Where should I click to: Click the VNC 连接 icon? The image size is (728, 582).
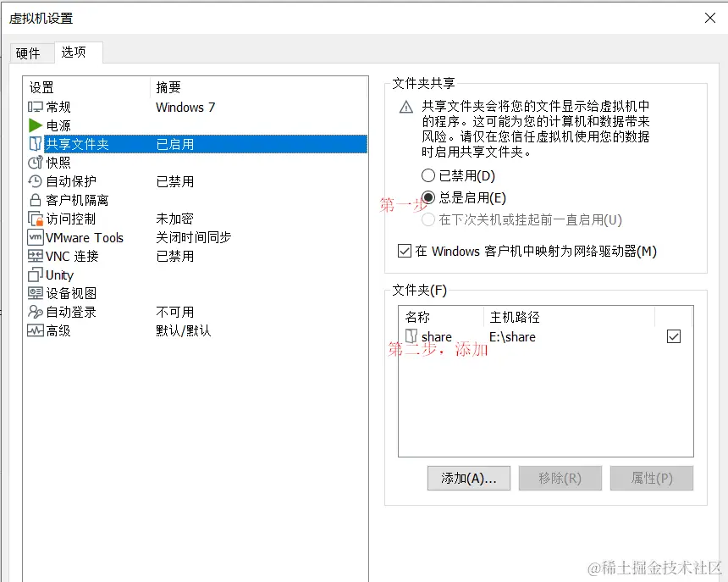click(x=36, y=256)
